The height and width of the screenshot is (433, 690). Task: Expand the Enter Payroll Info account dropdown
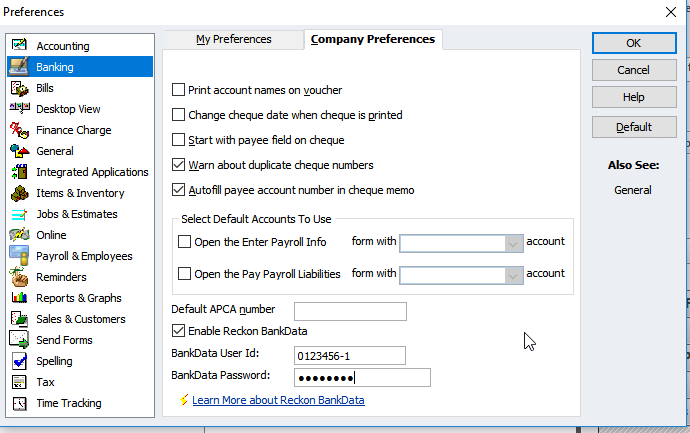coord(513,243)
